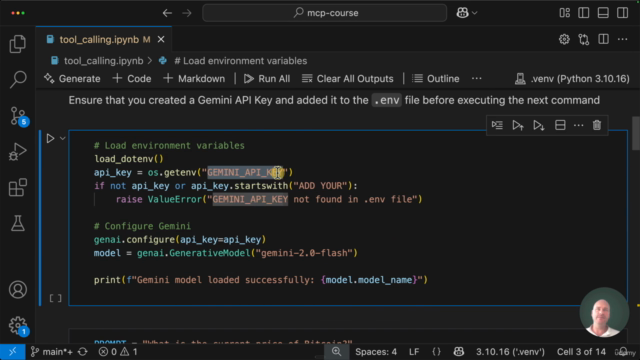Execute cell and below

point(539,125)
